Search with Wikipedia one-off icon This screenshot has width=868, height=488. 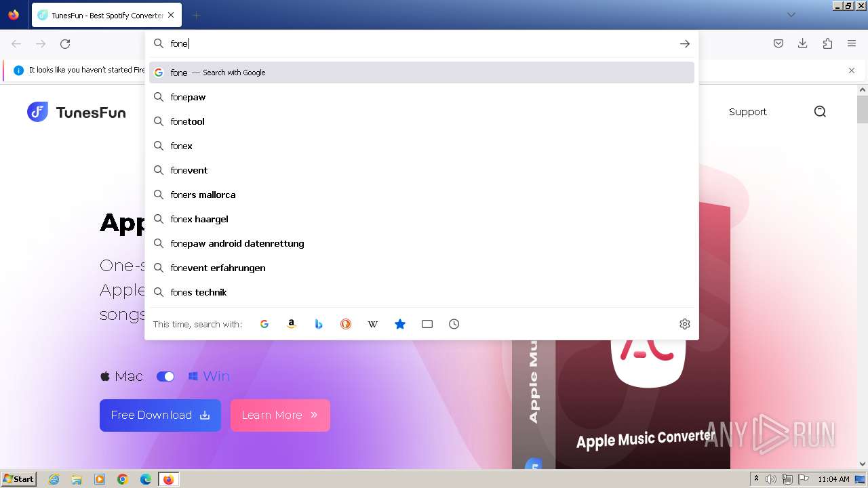tap(373, 324)
